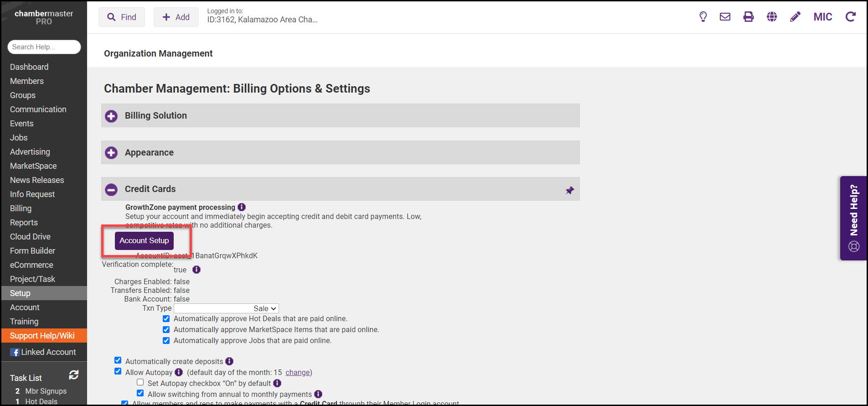Image resolution: width=868 pixels, height=406 pixels.
Task: Open the Txn Type dropdown
Action: click(x=226, y=308)
